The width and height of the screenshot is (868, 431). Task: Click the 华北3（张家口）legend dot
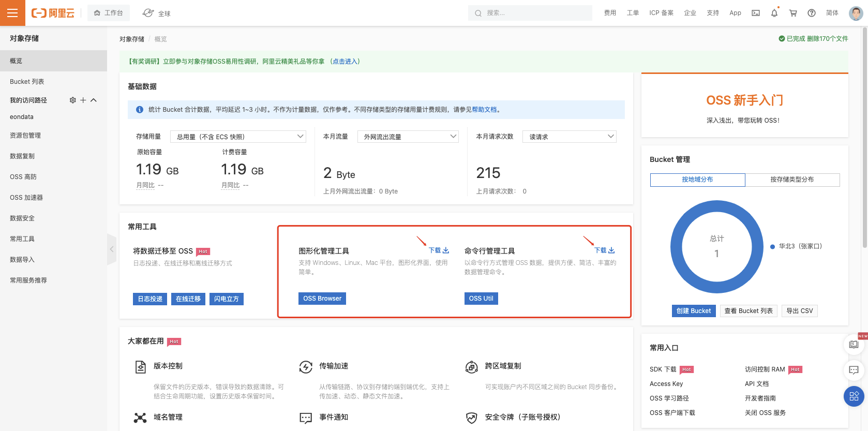click(772, 247)
